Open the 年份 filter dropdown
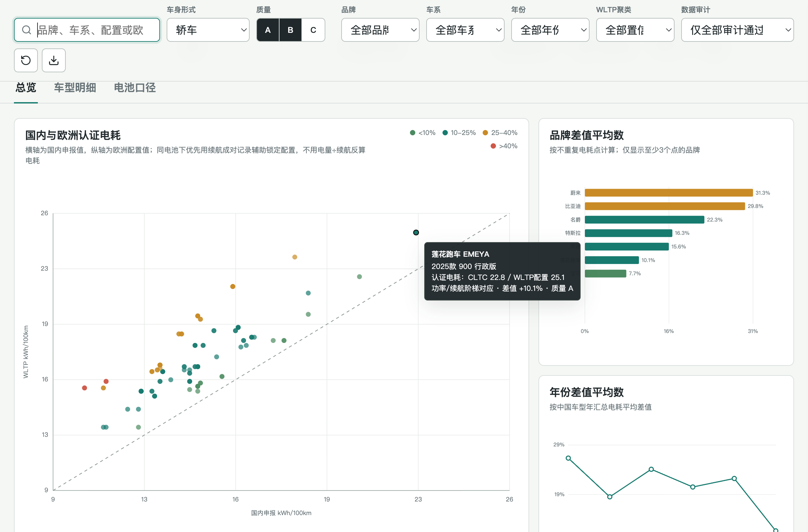Screen dimensions: 808x532 coord(550,30)
